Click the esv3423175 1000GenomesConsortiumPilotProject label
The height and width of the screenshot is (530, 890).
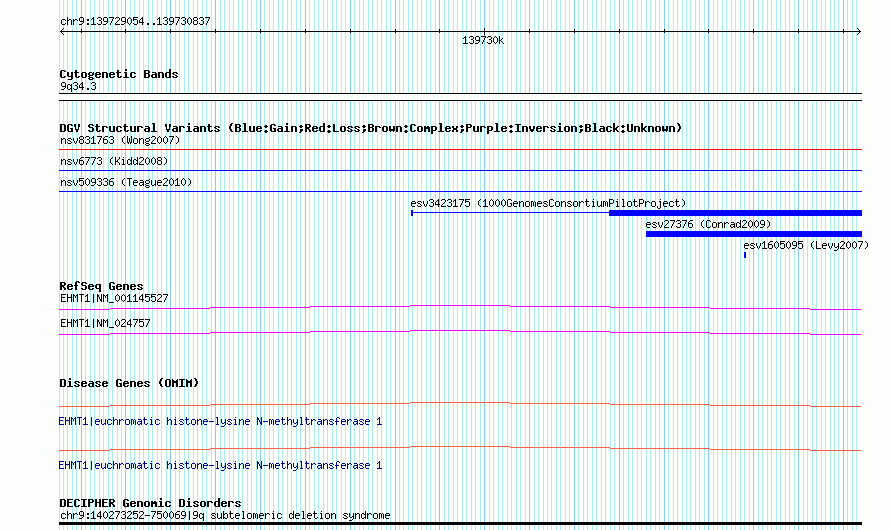coord(548,203)
